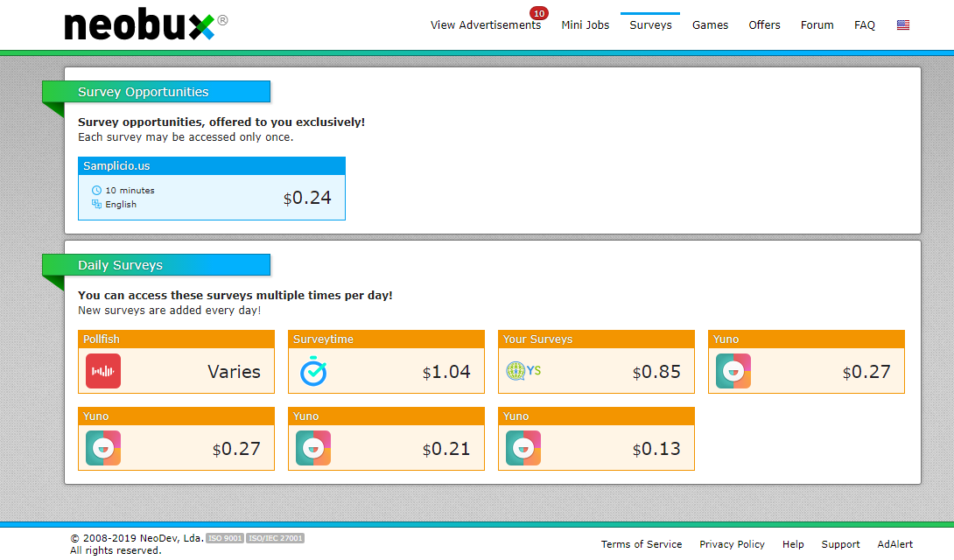The width and height of the screenshot is (954, 560).
Task: Open the Forum link in the navigation
Action: (817, 24)
